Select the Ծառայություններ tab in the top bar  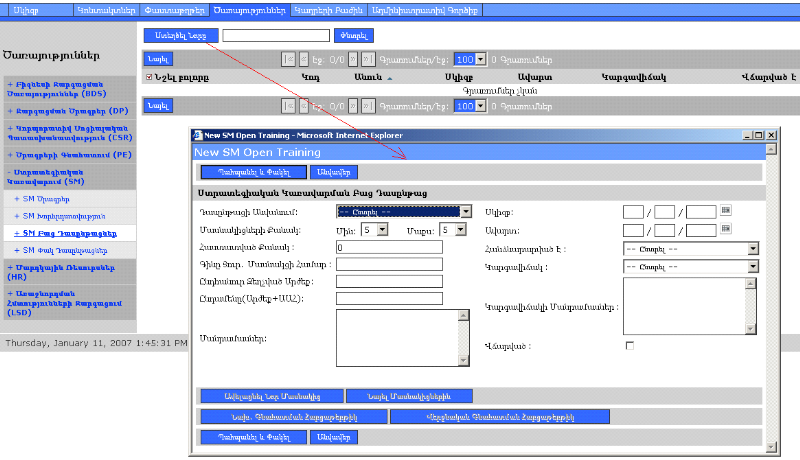[248, 9]
